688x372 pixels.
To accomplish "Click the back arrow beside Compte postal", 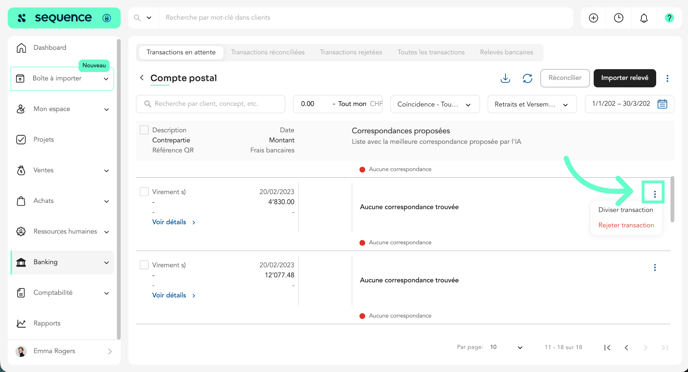I will [141, 78].
